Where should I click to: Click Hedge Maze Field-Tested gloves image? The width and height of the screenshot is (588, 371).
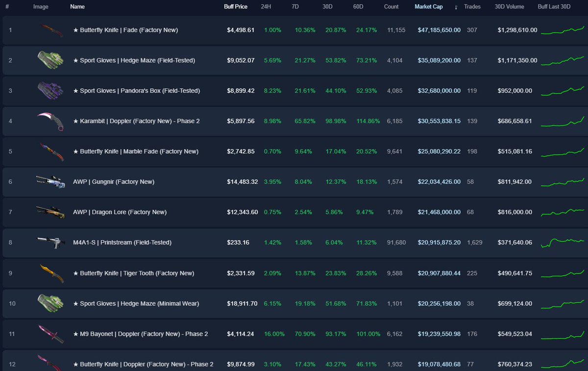[x=50, y=60]
